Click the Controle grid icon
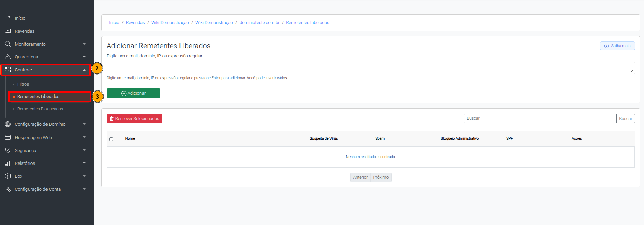 [x=8, y=70]
